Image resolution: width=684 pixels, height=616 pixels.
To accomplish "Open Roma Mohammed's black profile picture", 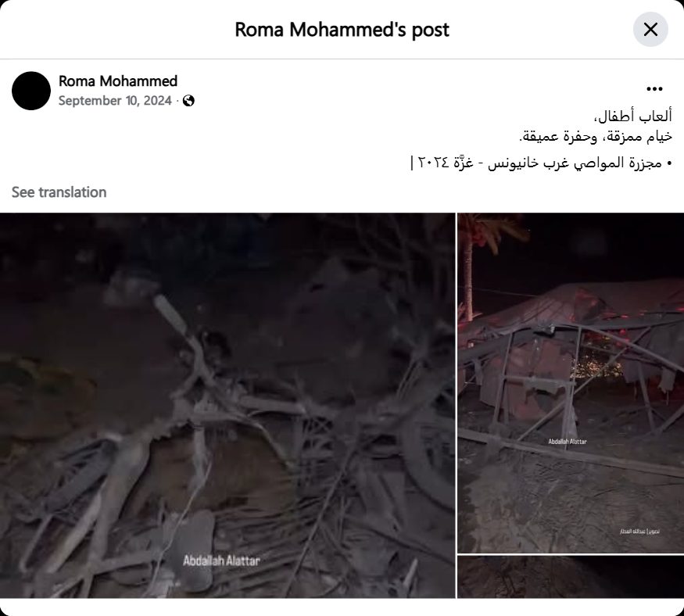I will click(x=31, y=91).
